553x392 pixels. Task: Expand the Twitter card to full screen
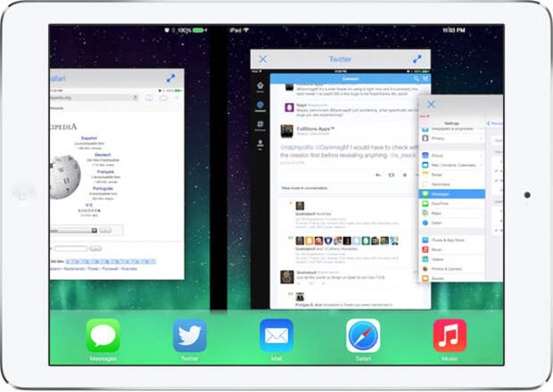pyautogui.click(x=417, y=59)
